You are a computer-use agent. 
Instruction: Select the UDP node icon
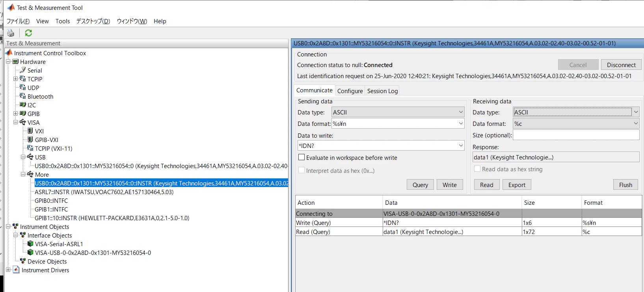23,88
